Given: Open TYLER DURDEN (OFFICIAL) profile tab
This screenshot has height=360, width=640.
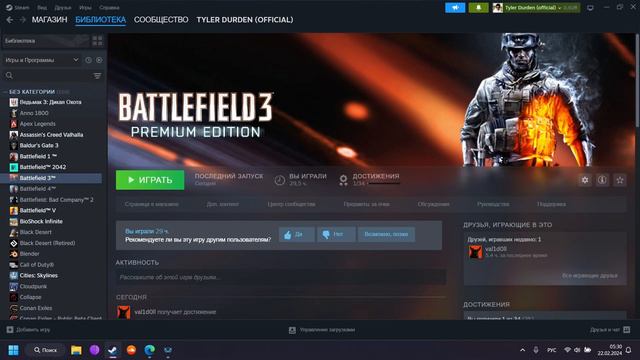Looking at the screenshot, I should (x=245, y=20).
